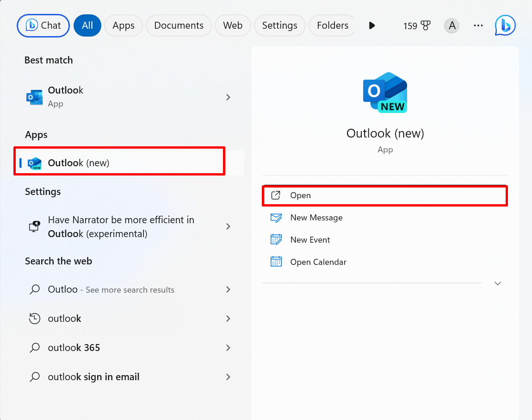Expand more actions with down chevron
The width and height of the screenshot is (532, 420).
(498, 283)
